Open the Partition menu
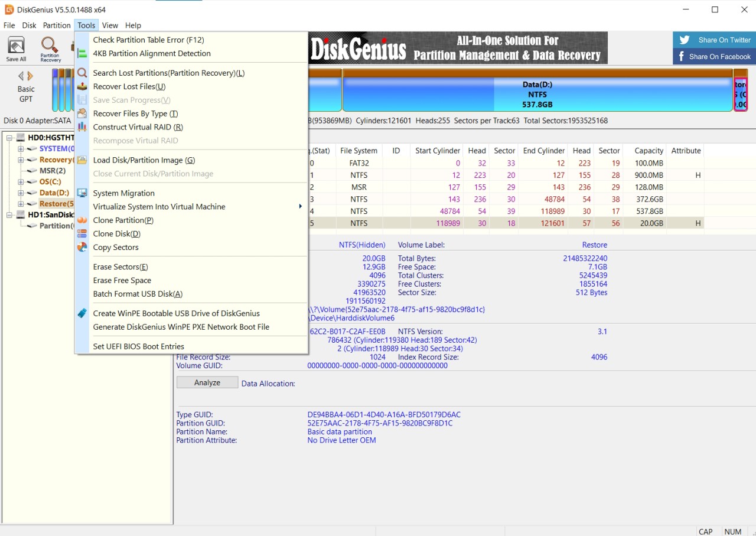This screenshot has height=536, width=756. (57, 25)
